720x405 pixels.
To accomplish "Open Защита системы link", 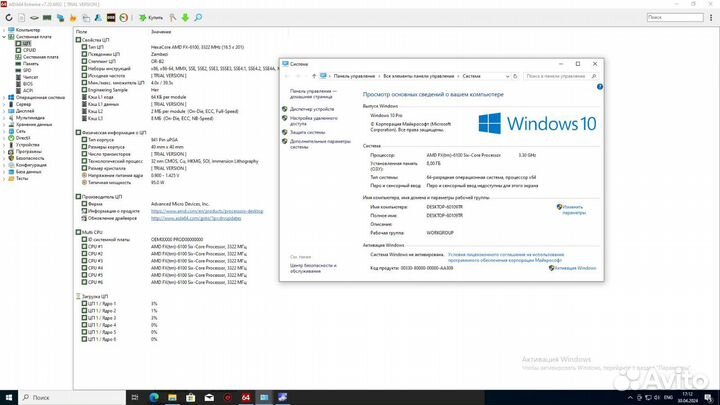I will point(307,132).
